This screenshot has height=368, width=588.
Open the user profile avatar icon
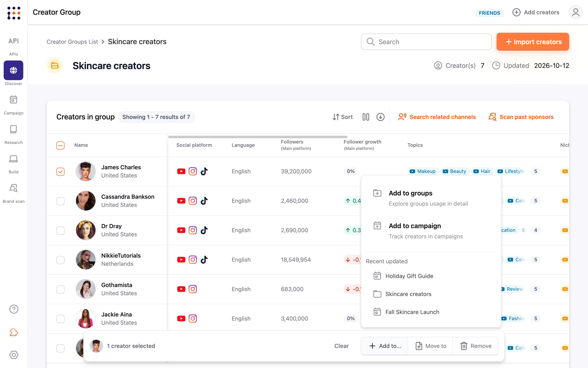[576, 12]
